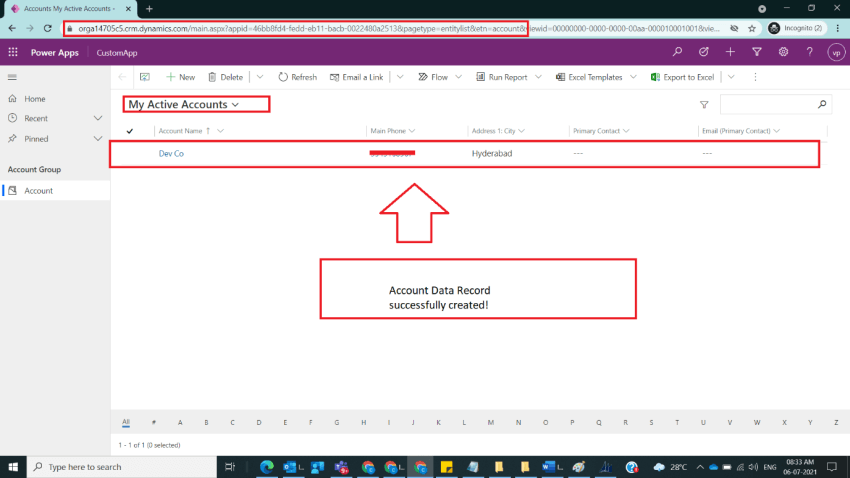This screenshot has width=850, height=478.
Task: Open the My Active Accounts view selector
Action: click(184, 104)
